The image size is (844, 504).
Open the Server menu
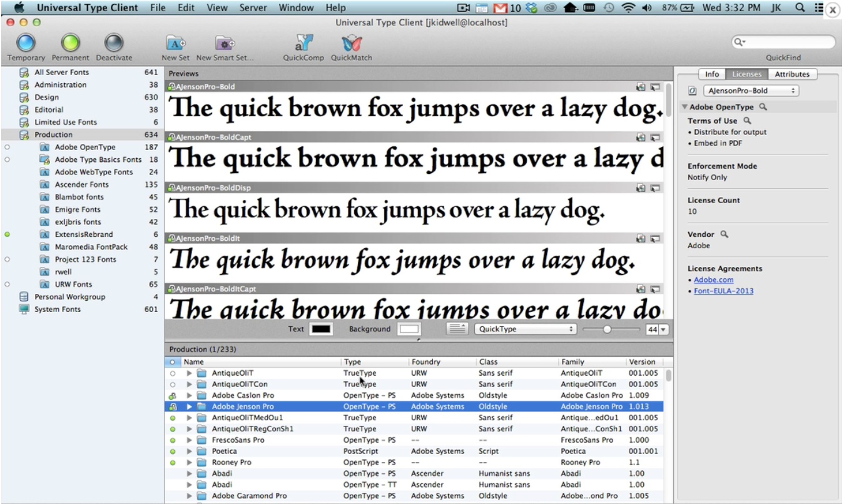coord(253,8)
